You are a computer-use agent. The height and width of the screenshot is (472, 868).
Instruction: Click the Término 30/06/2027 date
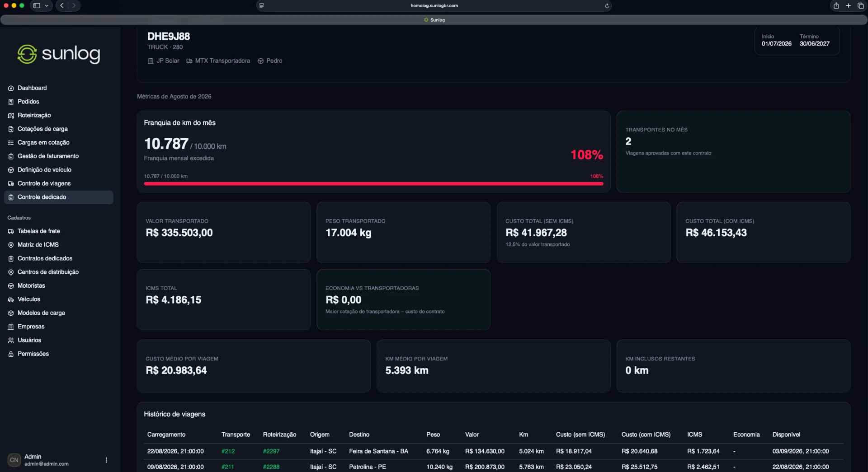coord(814,44)
